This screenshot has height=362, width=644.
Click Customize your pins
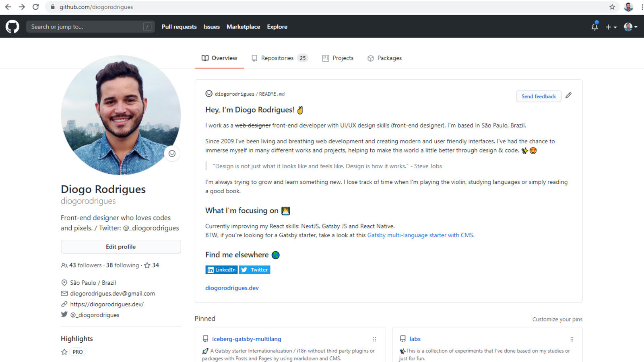pos(557,319)
